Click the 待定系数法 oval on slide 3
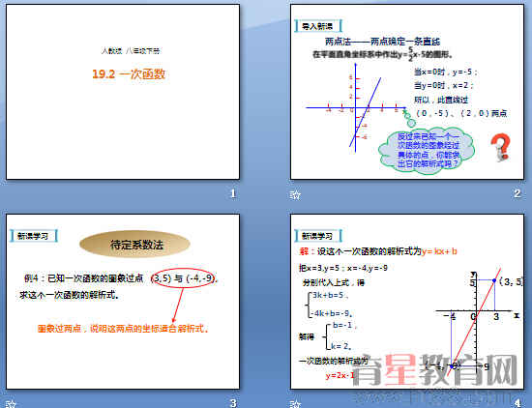Image resolution: width=532 pixels, height=408 pixels. [134, 245]
